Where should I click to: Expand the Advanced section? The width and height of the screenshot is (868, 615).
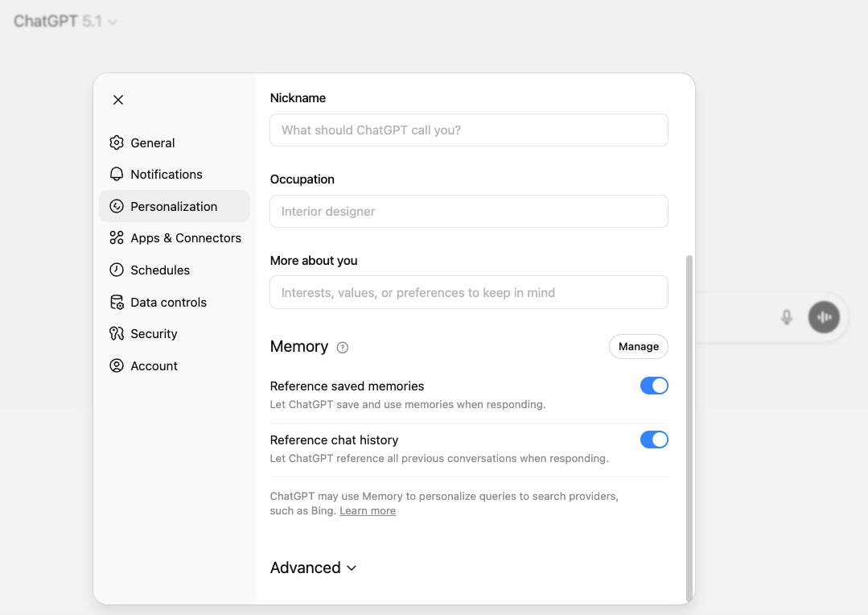pyautogui.click(x=314, y=568)
